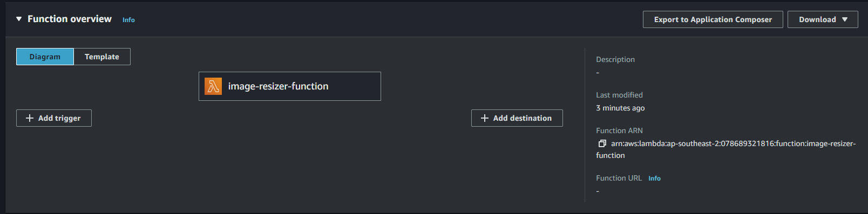Collapse the Function overview section triangle
The image size is (868, 214).
[19, 19]
